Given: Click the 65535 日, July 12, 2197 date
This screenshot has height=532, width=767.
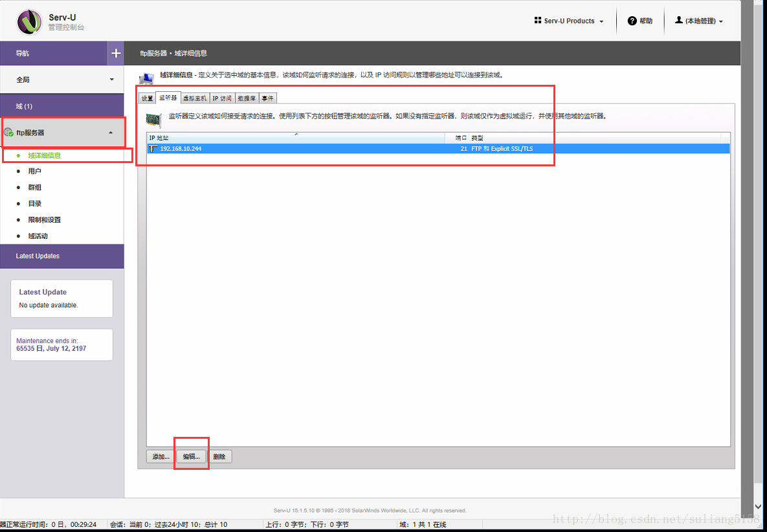Looking at the screenshot, I should pyautogui.click(x=51, y=349).
